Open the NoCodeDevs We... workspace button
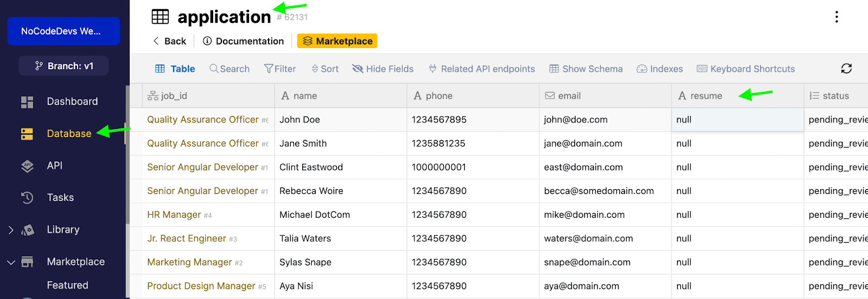Screen dimensions: 868x299 click(x=63, y=31)
